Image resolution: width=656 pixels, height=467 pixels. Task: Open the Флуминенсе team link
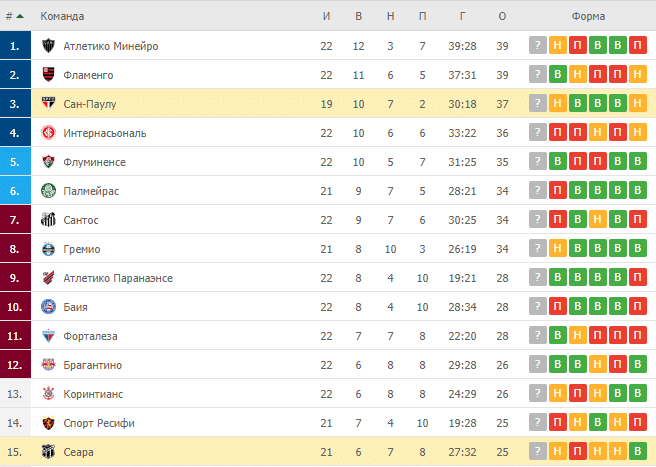(x=95, y=162)
